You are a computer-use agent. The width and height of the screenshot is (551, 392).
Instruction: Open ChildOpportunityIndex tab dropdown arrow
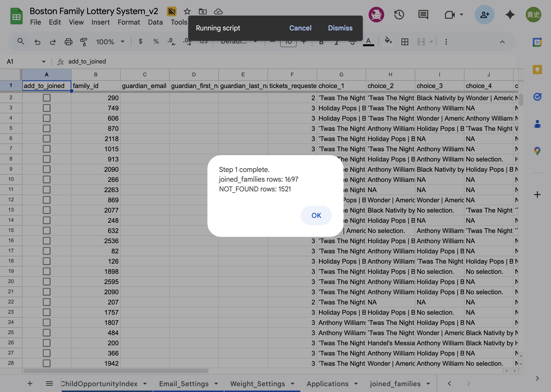(x=145, y=384)
